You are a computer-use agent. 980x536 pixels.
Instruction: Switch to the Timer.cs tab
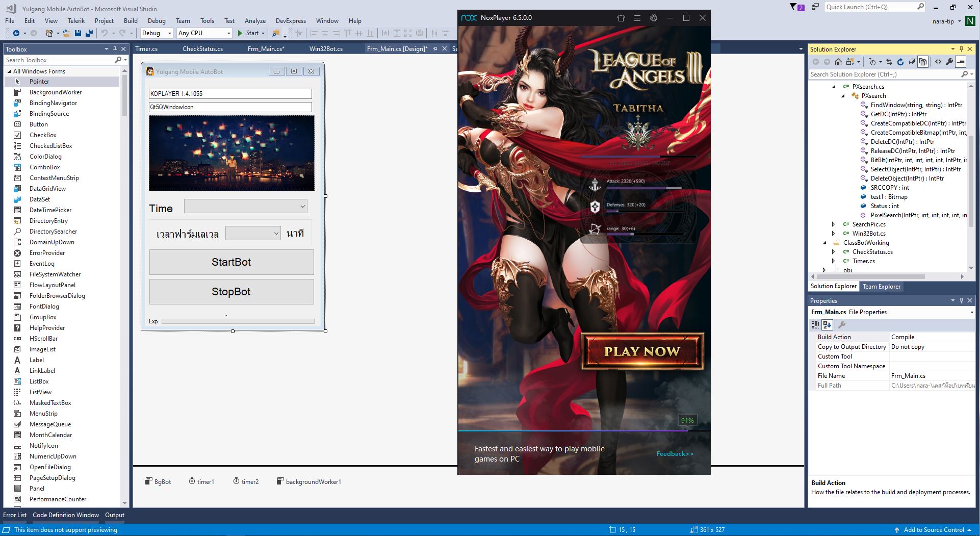click(x=146, y=49)
